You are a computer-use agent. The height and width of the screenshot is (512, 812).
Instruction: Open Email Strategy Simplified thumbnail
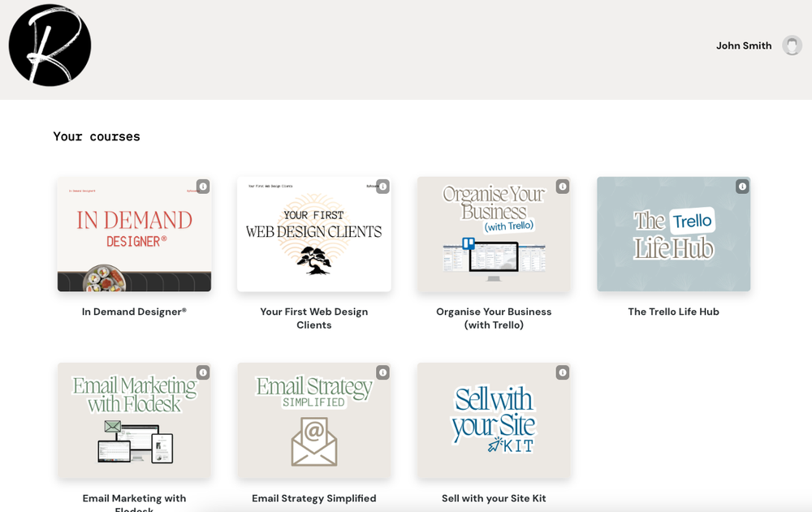pos(313,420)
